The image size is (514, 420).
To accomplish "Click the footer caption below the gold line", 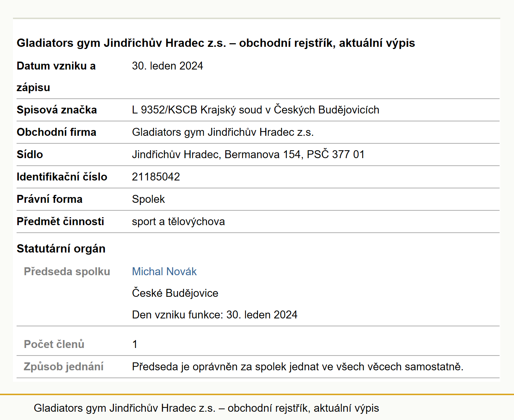I will [x=206, y=408].
